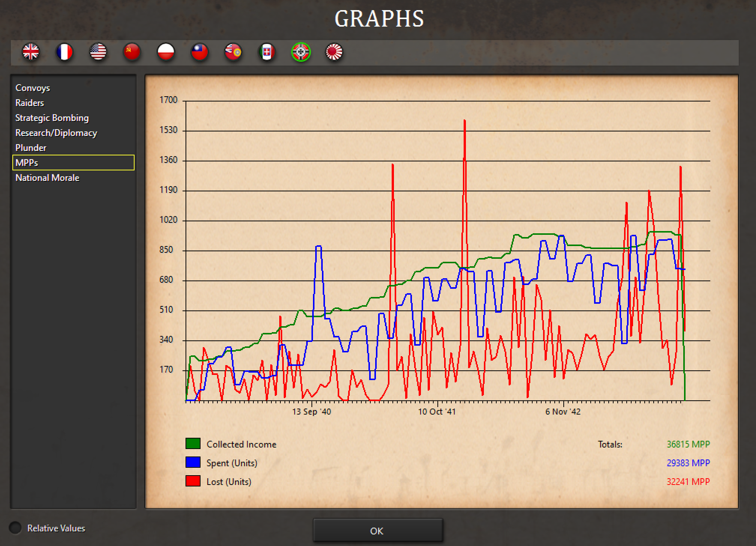Click the 'Spent (Units)' legend label
756x546 pixels.
[x=232, y=463]
